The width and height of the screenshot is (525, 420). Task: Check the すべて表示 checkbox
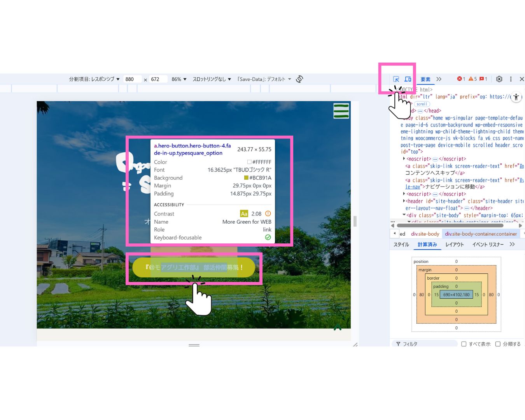pyautogui.click(x=464, y=344)
